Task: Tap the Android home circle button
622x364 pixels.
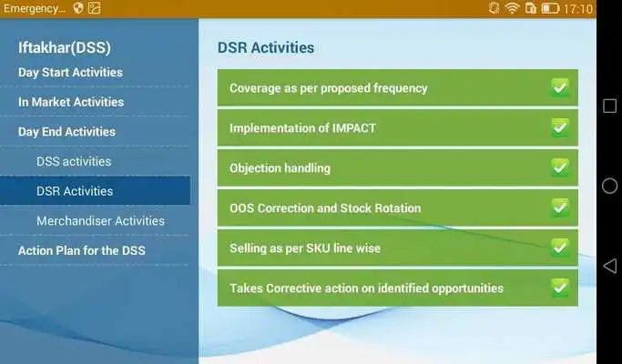Action: click(609, 186)
